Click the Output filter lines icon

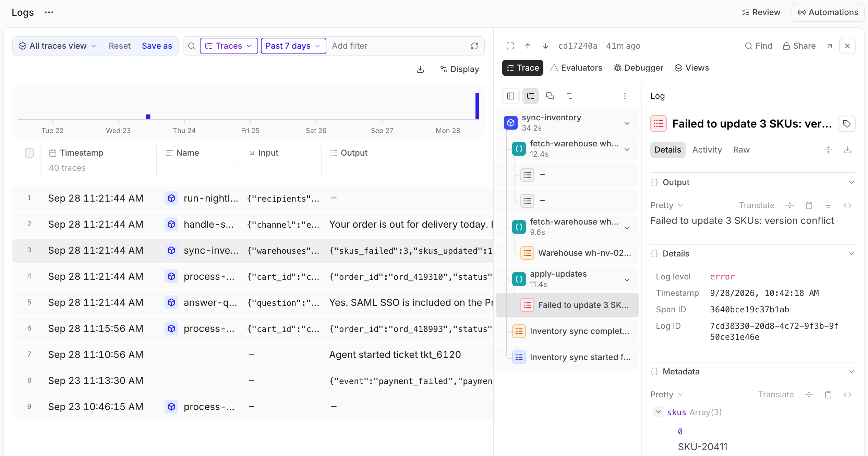[x=828, y=205]
